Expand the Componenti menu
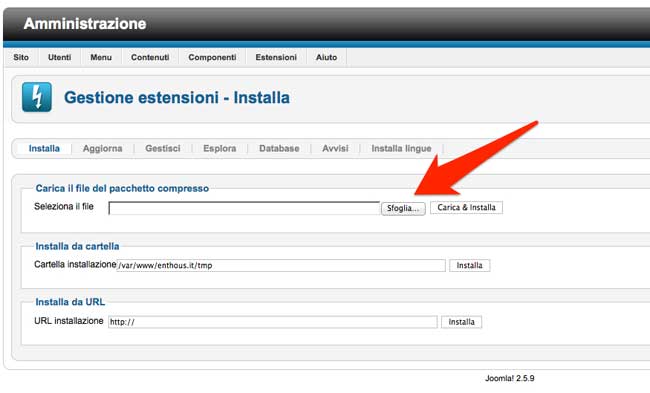650x393 pixels. click(212, 57)
